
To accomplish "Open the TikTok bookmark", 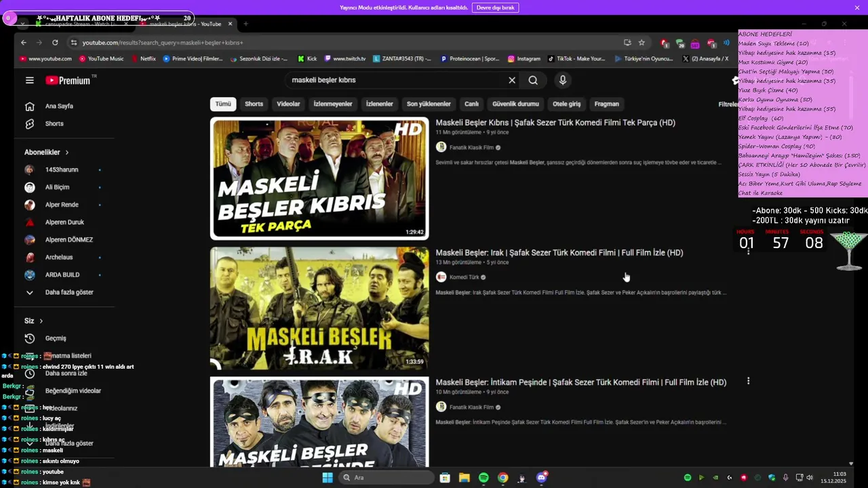I will 576,59.
